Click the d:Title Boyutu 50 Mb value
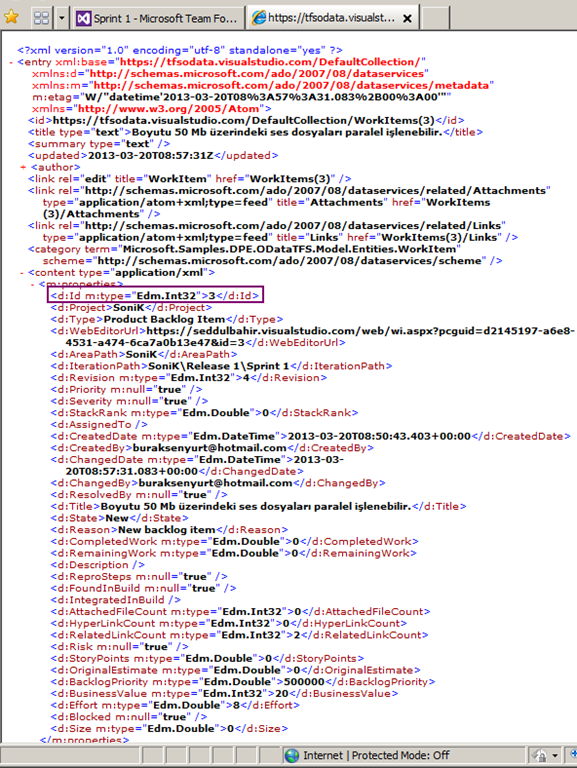 pos(257,506)
